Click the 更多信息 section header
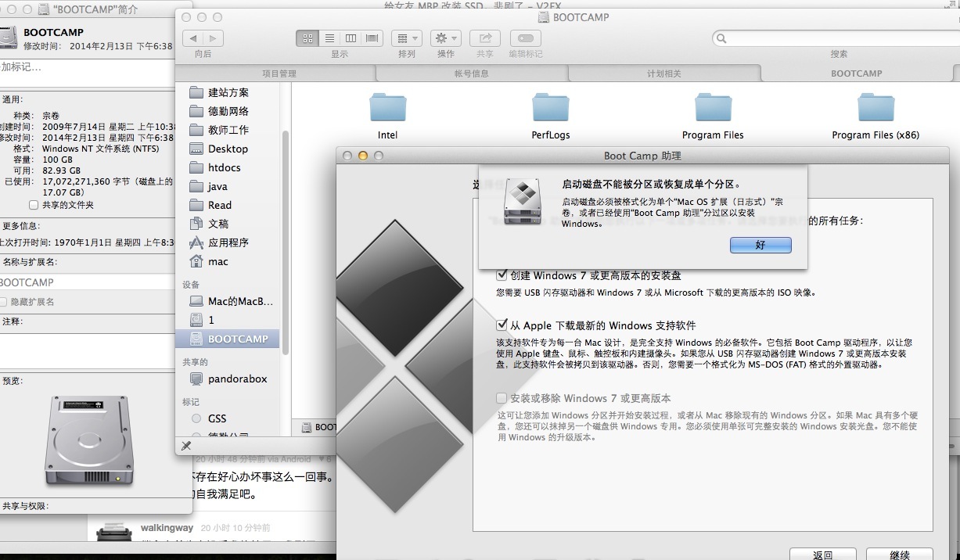 tap(20, 226)
